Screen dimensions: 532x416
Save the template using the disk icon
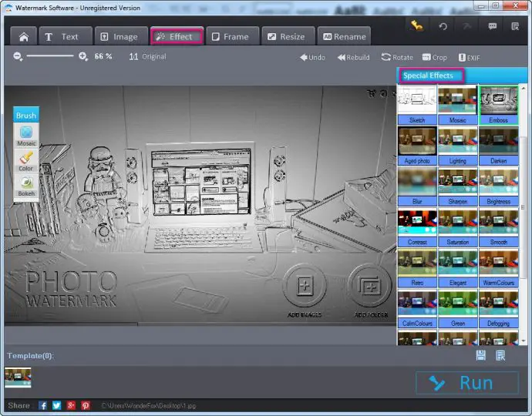480,355
